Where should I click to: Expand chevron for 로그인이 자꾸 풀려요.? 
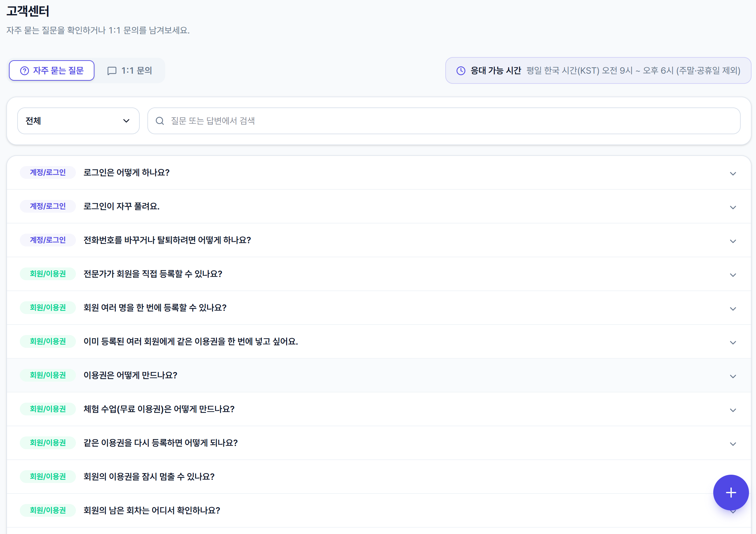(x=733, y=207)
